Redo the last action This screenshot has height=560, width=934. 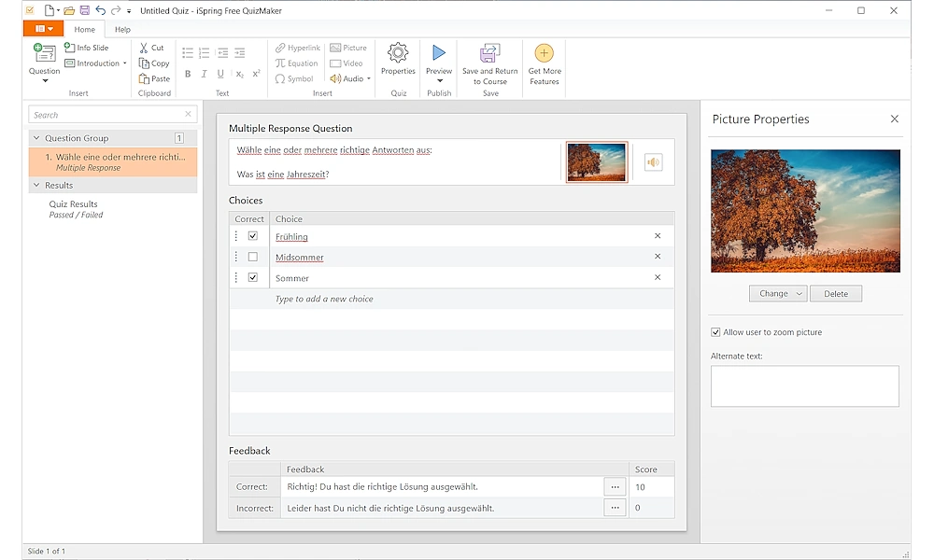pyautogui.click(x=116, y=10)
